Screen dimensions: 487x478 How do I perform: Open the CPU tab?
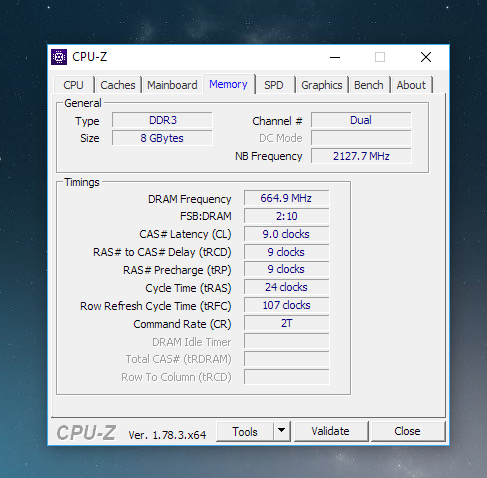coord(73,85)
